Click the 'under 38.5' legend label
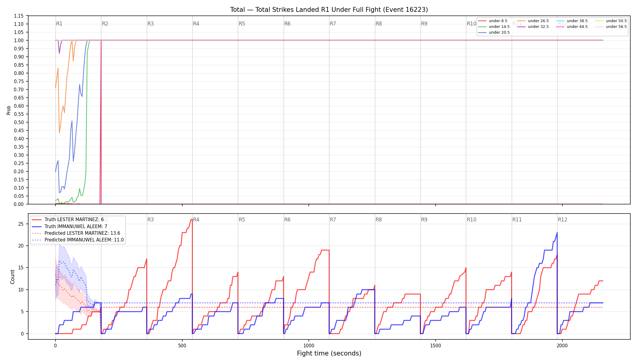 click(x=577, y=21)
